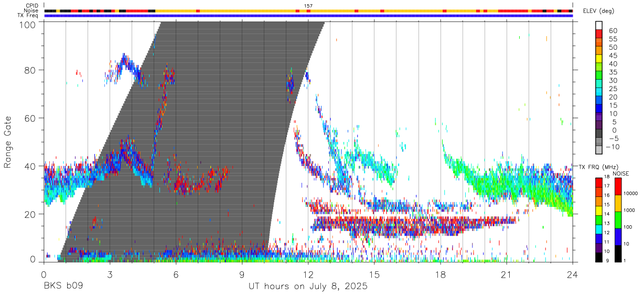Click the 40 tick on the Range Gate axis
Screen dimensions: 644x297
pos(30,166)
